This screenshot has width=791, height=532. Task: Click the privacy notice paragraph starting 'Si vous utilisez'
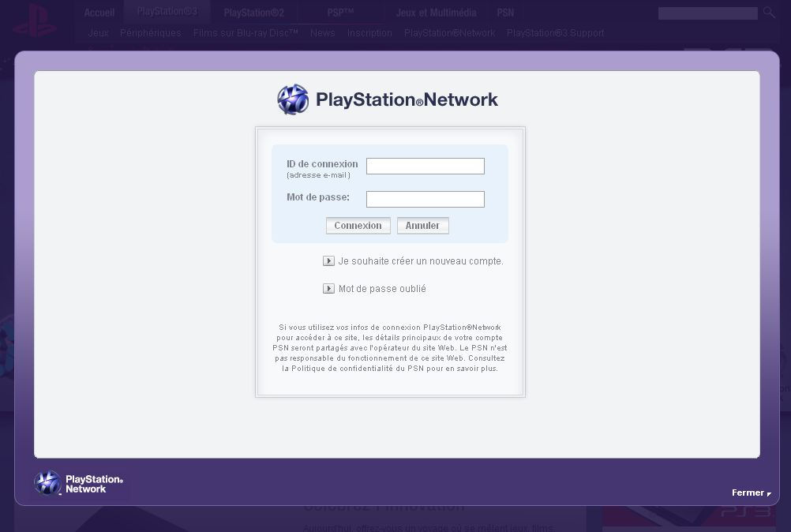click(390, 348)
